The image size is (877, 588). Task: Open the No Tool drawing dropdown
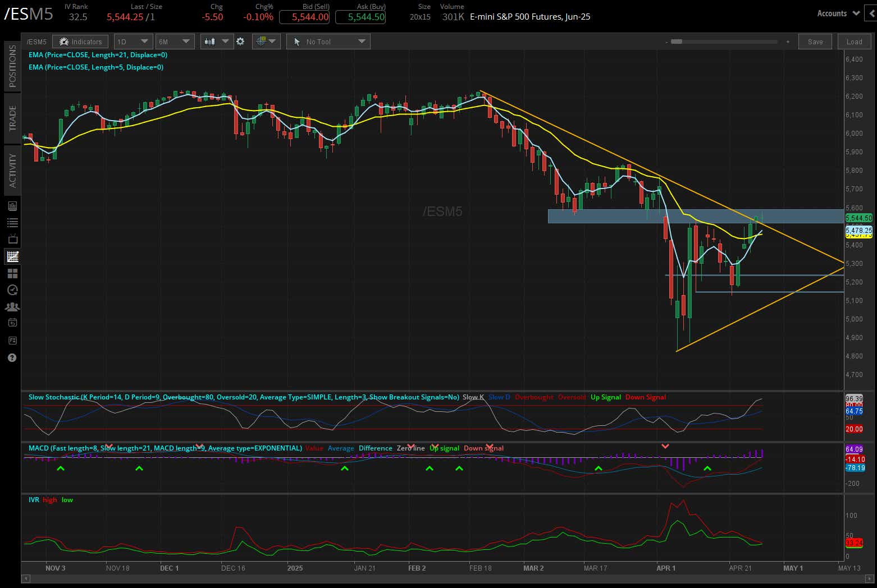pyautogui.click(x=328, y=41)
